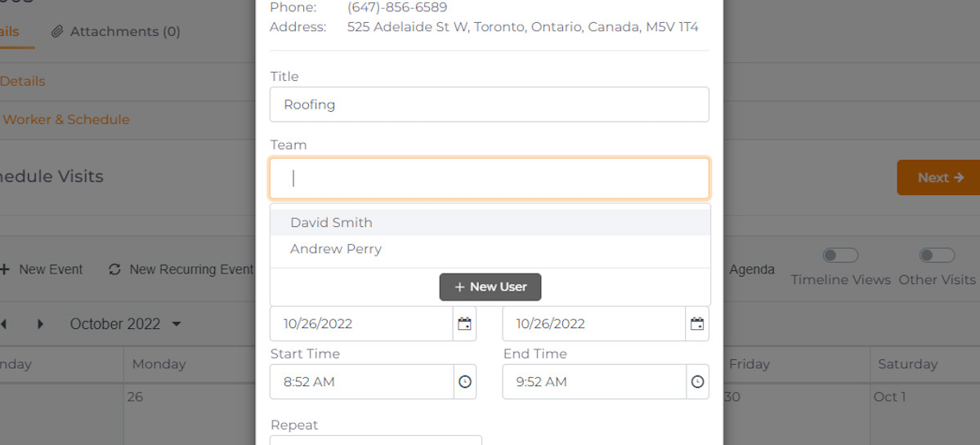Image resolution: width=980 pixels, height=445 pixels.
Task: Click the Start Time clock icon
Action: [465, 382]
